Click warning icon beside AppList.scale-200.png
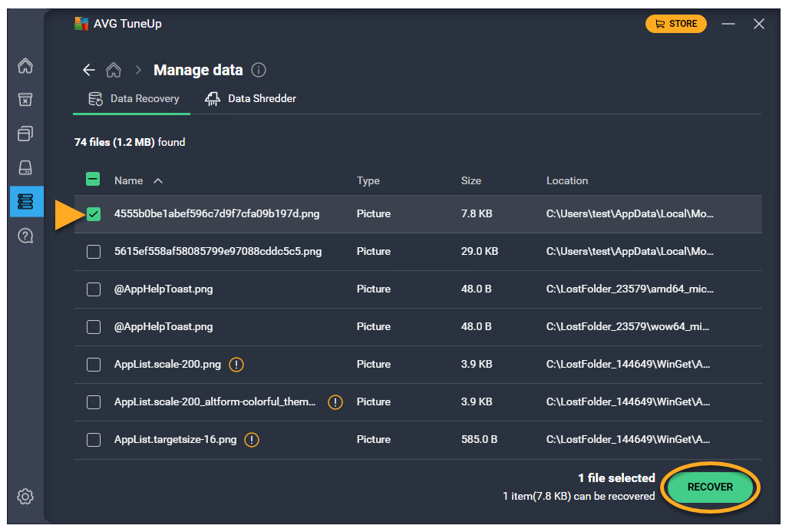The image size is (789, 532). tap(236, 365)
